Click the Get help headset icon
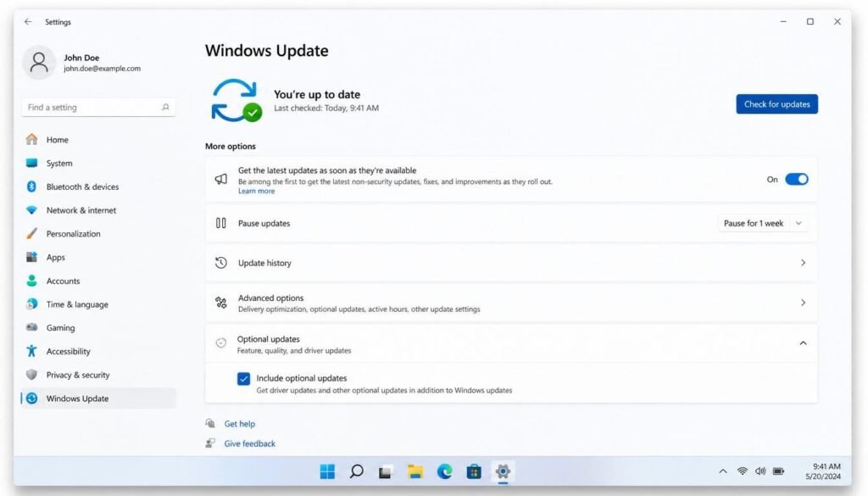This screenshot has width=868, height=496. click(210, 423)
